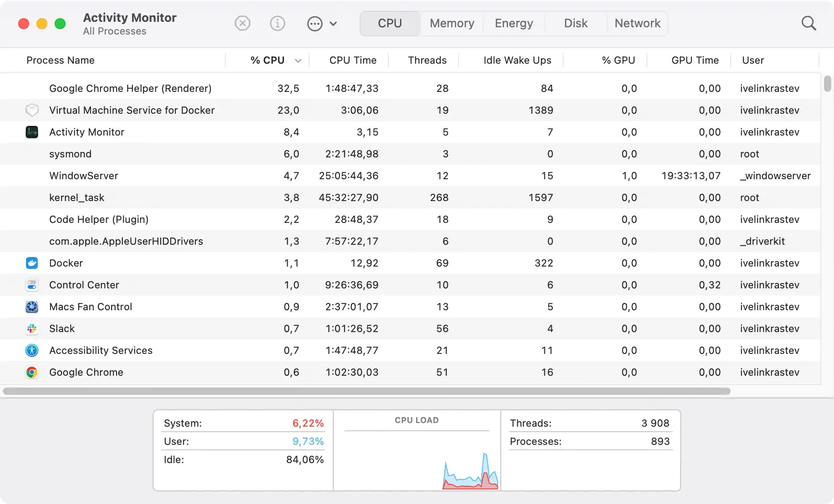Image resolution: width=834 pixels, height=504 pixels.
Task: Click the Accessibility Services process name
Action: click(x=101, y=350)
